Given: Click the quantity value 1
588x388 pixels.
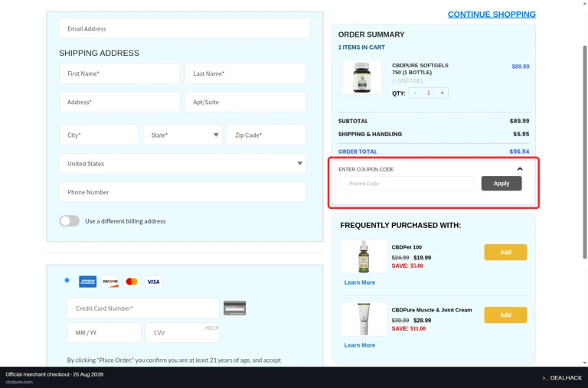Looking at the screenshot, I should pyautogui.click(x=429, y=93).
